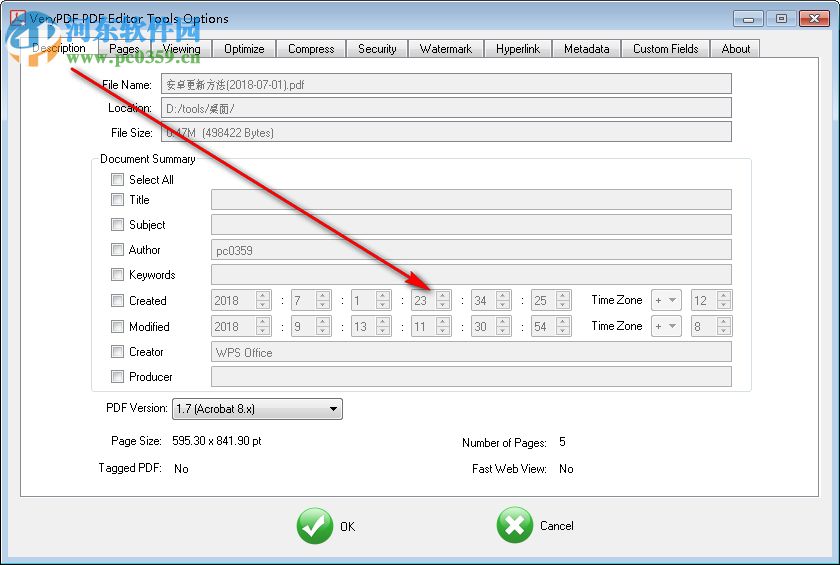Image resolution: width=840 pixels, height=565 pixels.
Task: Go to the Security tab
Action: pos(377,49)
